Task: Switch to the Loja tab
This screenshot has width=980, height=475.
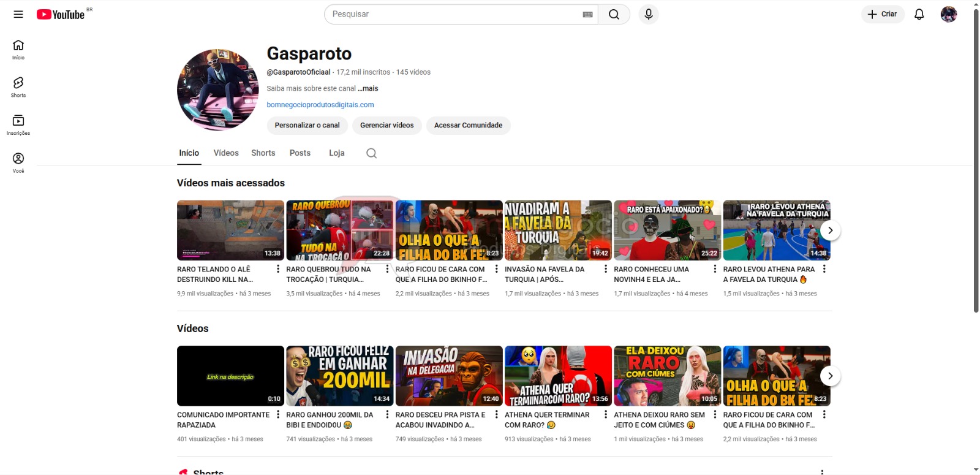Action: (x=336, y=153)
